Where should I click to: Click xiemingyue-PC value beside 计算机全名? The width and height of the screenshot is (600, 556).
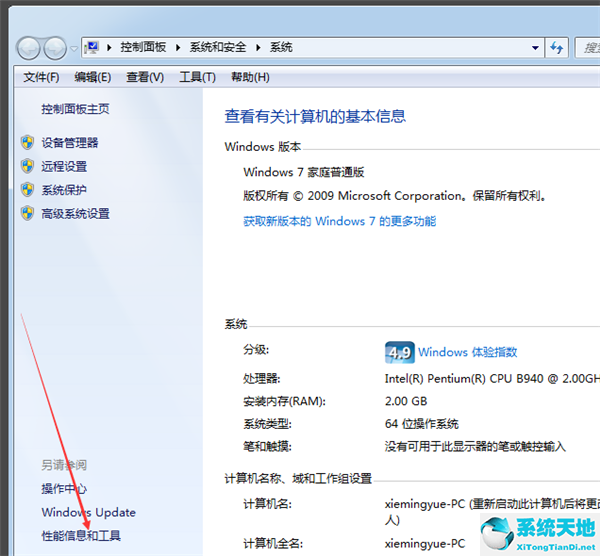[x=425, y=544]
